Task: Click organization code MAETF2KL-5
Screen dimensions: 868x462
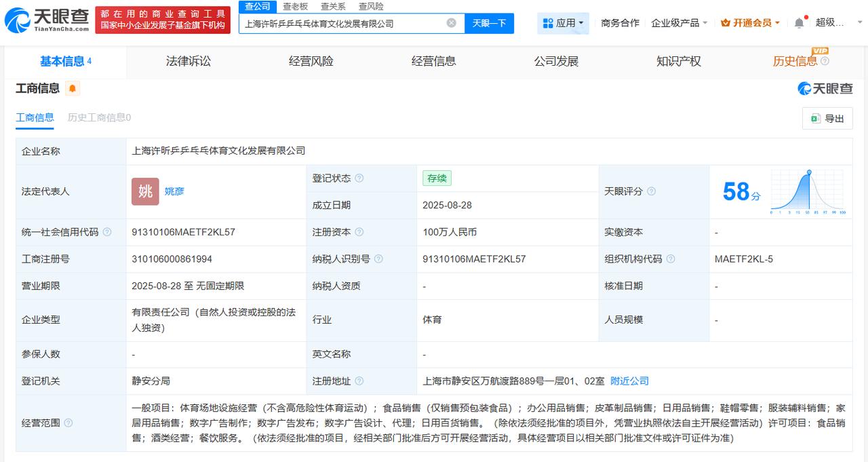Action: pos(744,259)
